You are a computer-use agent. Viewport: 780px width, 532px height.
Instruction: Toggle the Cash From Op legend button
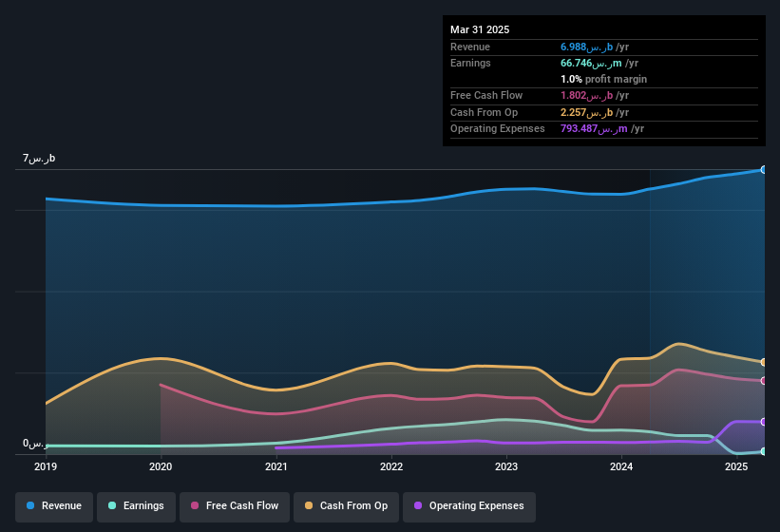point(346,506)
